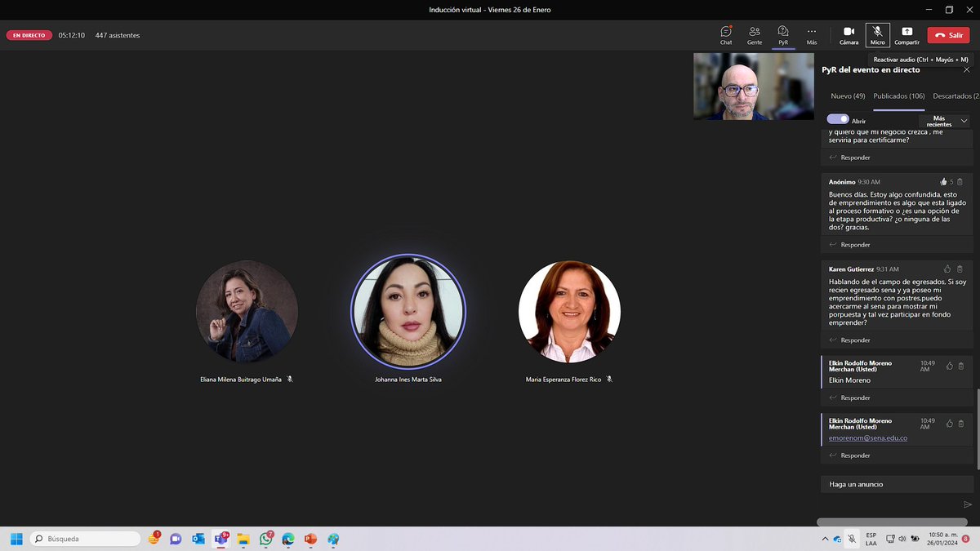Toggle the Abrir switch

point(837,120)
